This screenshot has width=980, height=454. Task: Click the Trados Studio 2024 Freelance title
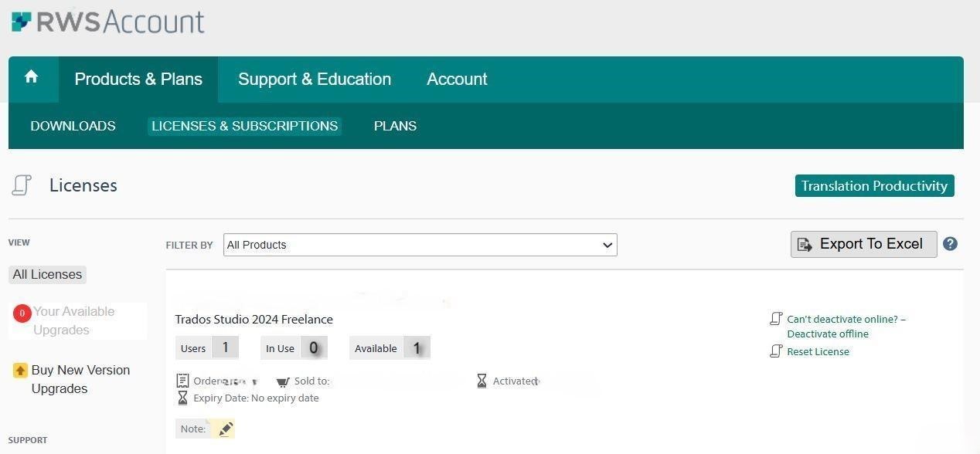coord(254,319)
